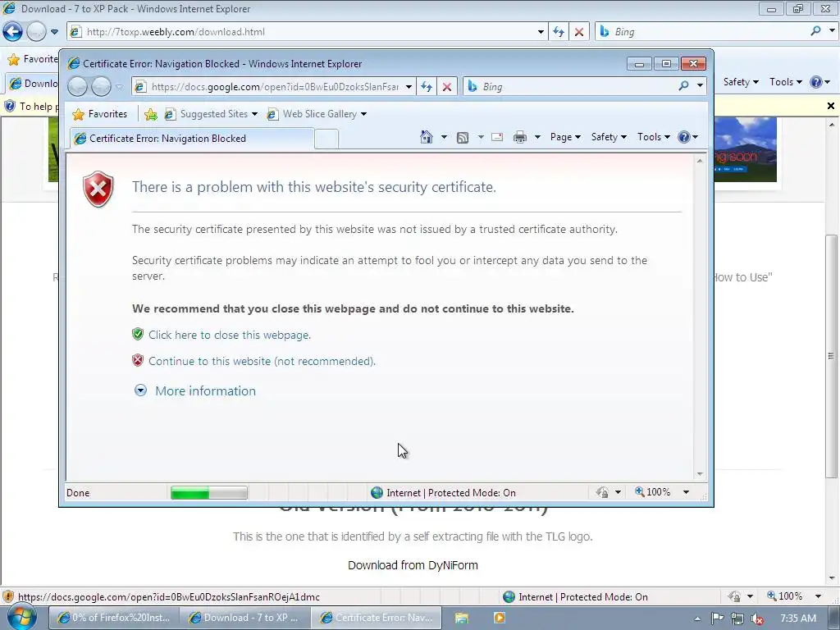Click here to close this webpage link

[x=230, y=335]
